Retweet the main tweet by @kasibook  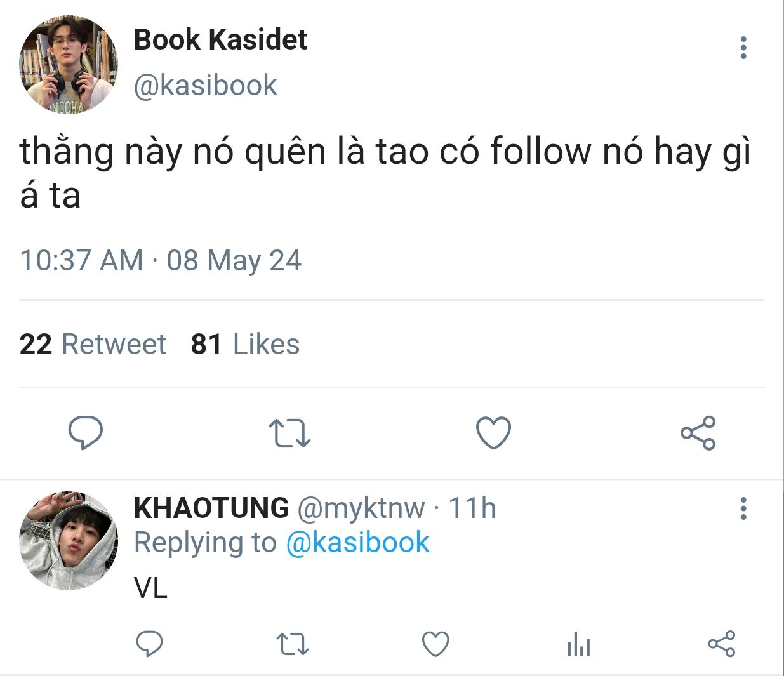coord(289,433)
